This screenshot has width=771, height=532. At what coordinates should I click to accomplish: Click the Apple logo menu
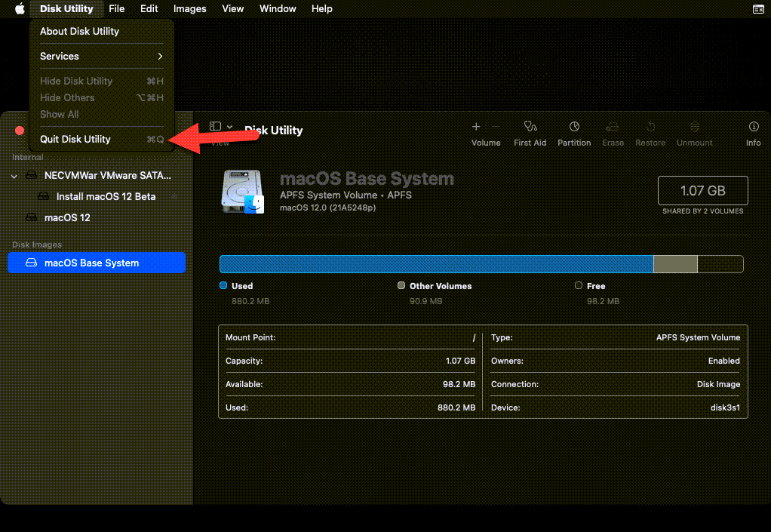pos(20,9)
